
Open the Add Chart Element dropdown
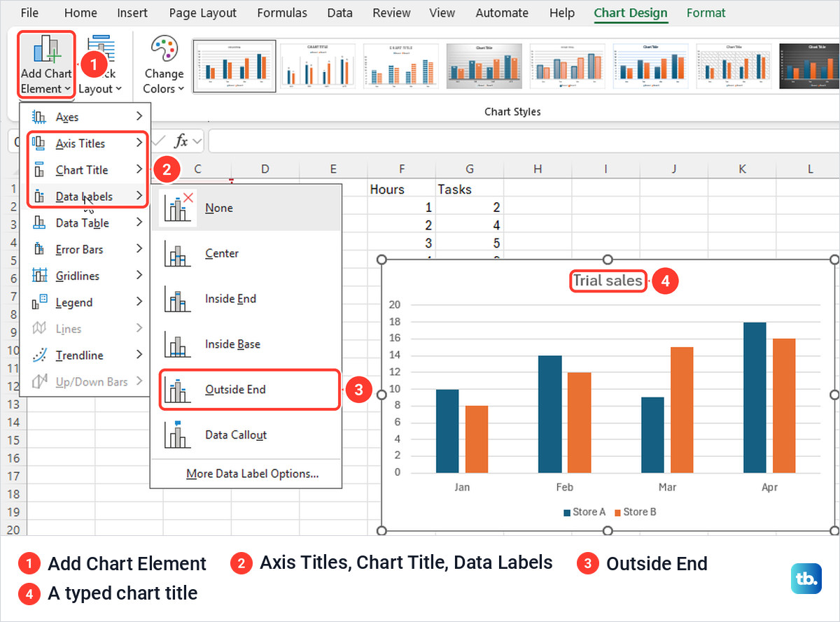[x=45, y=65]
